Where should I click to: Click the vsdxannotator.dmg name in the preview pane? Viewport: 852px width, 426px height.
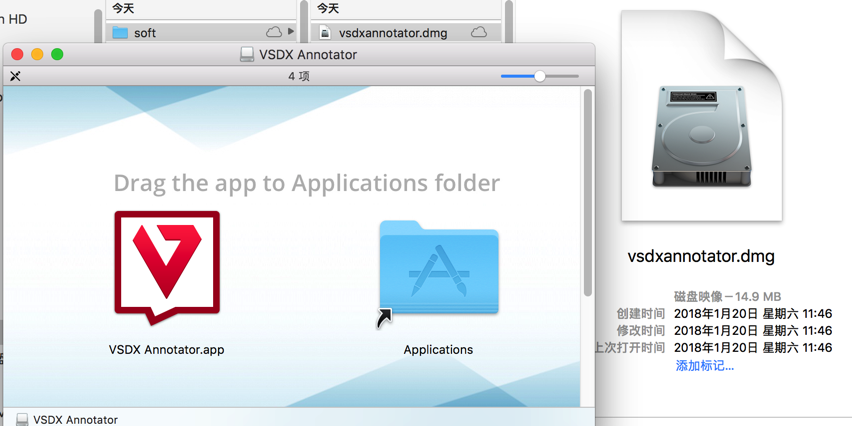(x=701, y=256)
